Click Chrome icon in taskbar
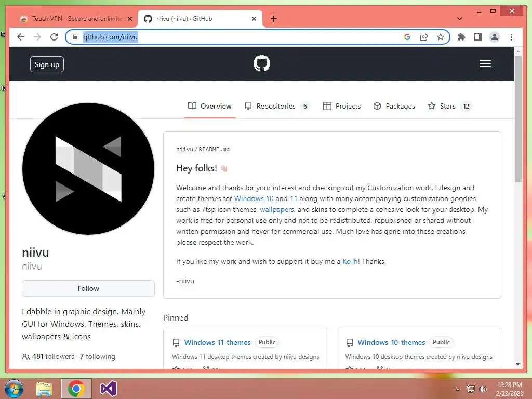 pyautogui.click(x=76, y=389)
